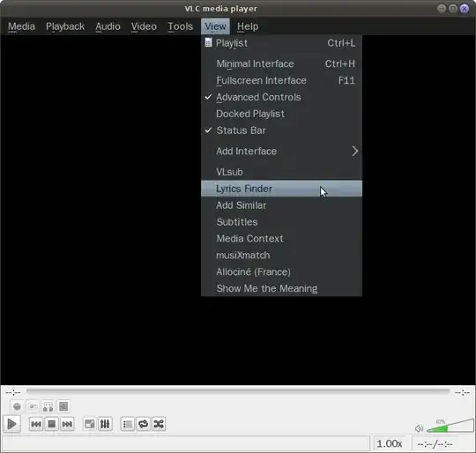Open the Media menu

[x=21, y=26]
